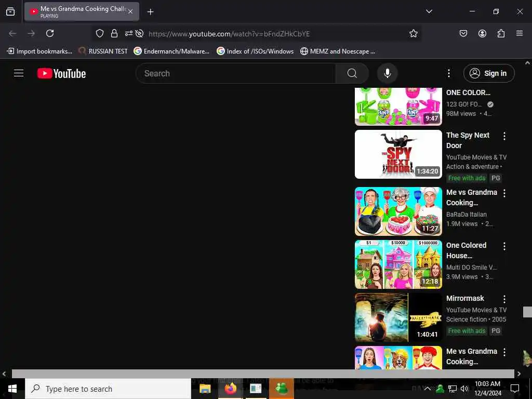Viewport: 532px width, 399px height.
Task: Start voice search with microphone
Action: [x=387, y=73]
